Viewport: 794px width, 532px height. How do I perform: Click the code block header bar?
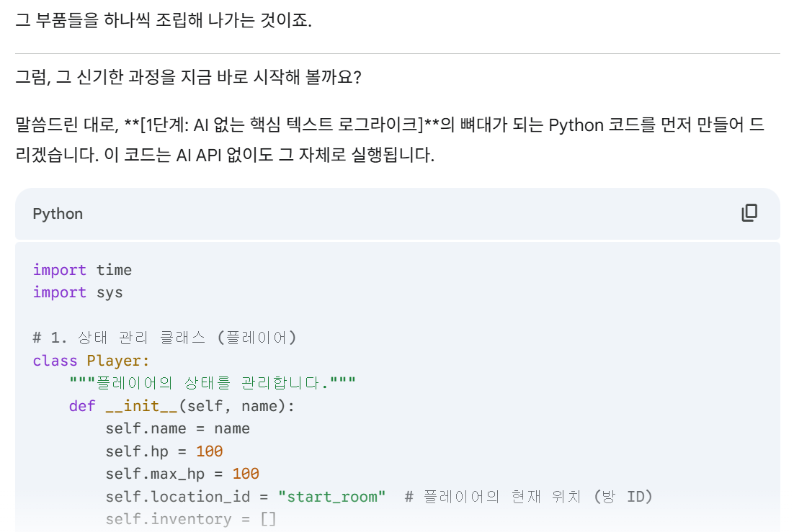[x=396, y=213]
